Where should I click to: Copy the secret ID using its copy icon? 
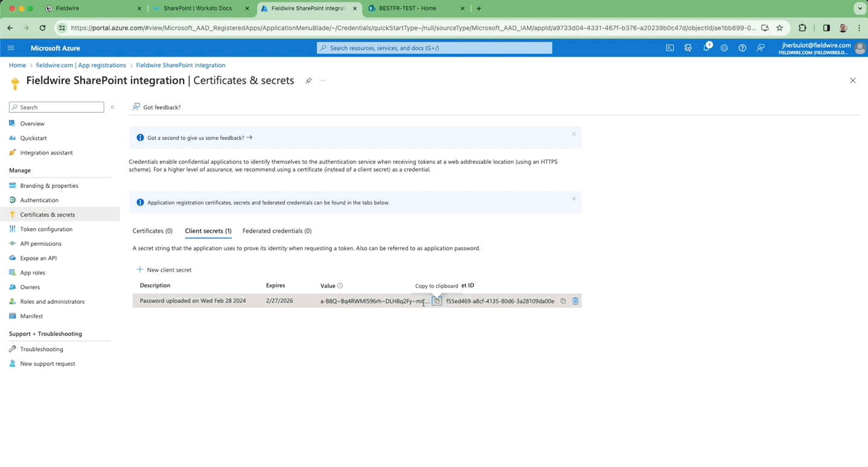tap(562, 300)
